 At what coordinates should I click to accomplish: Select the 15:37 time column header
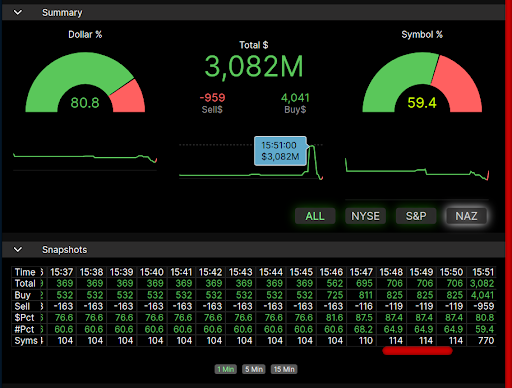tap(61, 272)
